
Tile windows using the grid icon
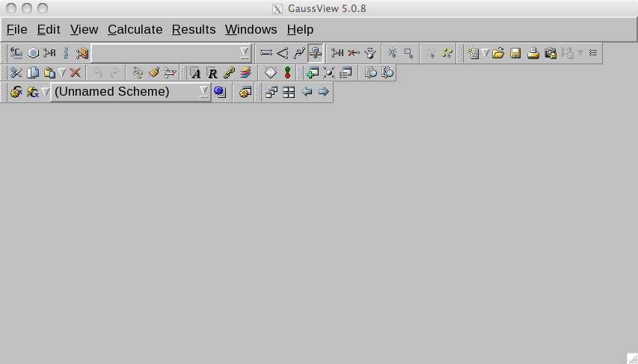pos(289,92)
